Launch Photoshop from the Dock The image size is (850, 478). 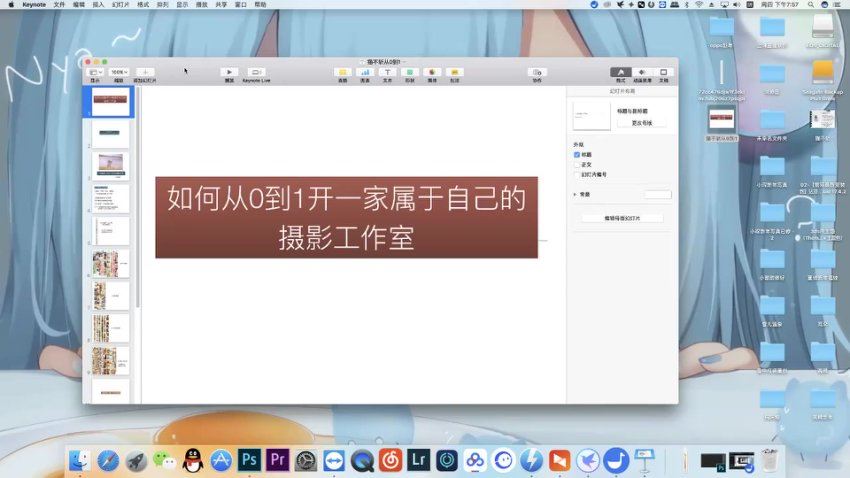click(249, 460)
